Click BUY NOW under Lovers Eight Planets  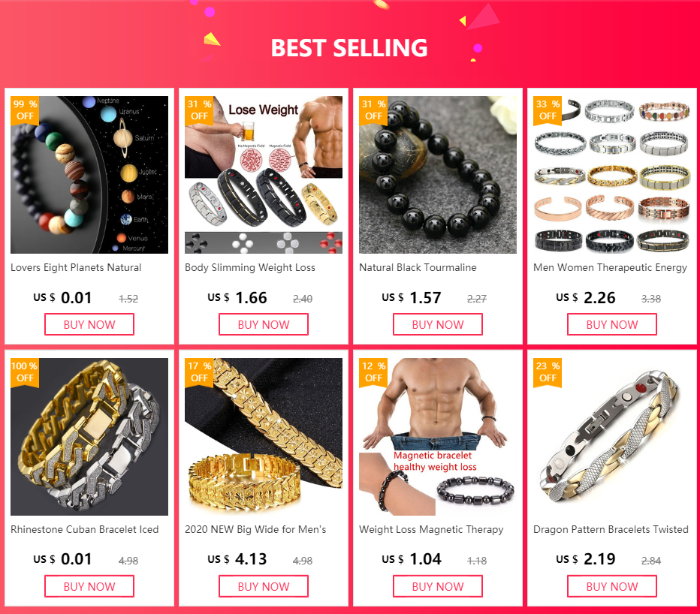pos(89,324)
